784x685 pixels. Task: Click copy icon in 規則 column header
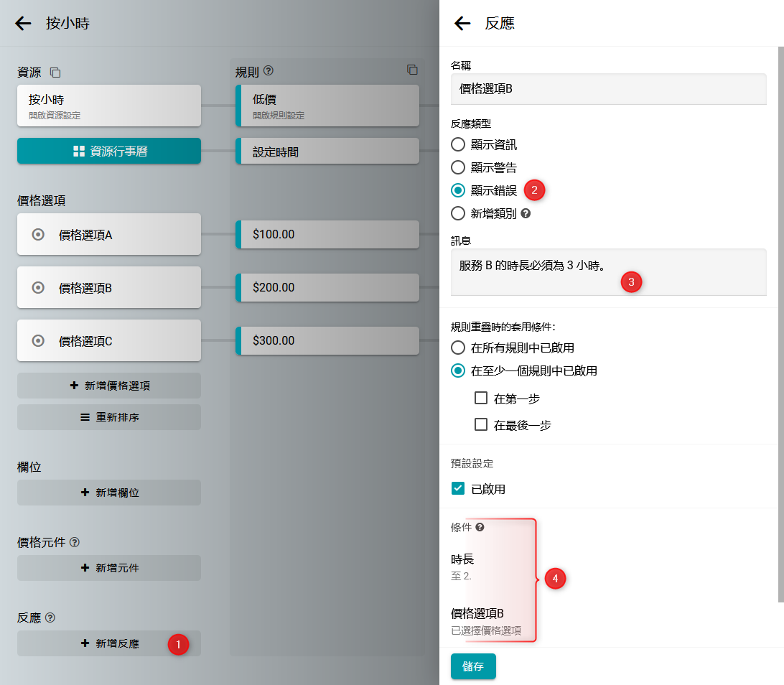[x=412, y=70]
